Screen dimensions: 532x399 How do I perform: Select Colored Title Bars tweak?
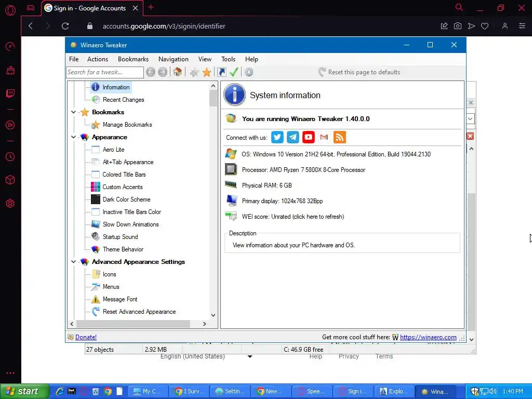coord(124,175)
